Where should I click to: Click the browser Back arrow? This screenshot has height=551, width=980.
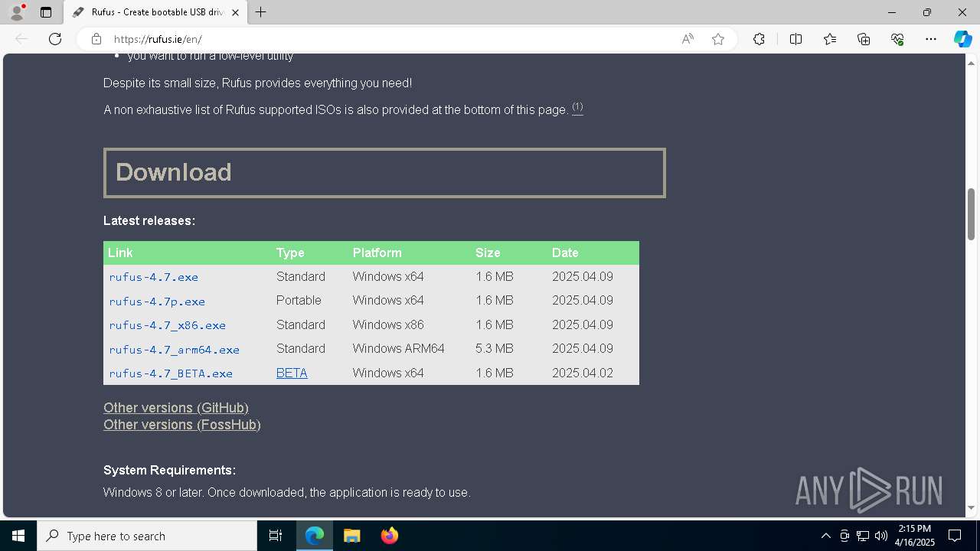coord(21,39)
